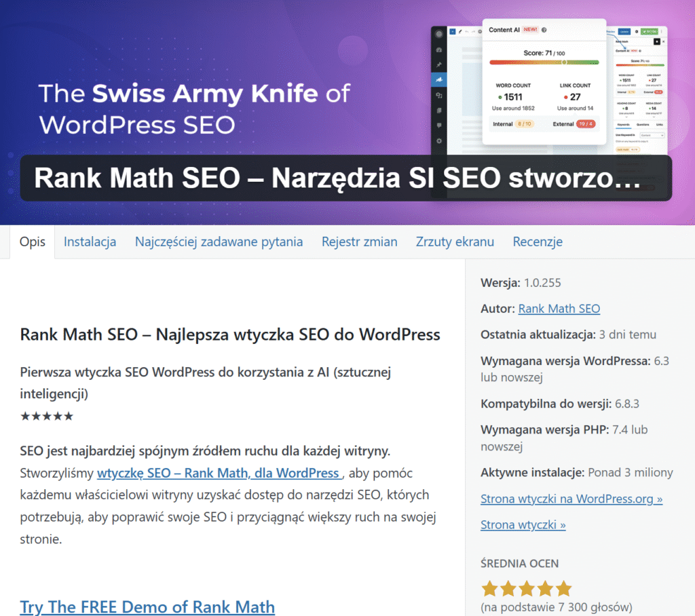Open Strona wtyczki na WordPress.org link
The image size is (695, 616).
571,499
